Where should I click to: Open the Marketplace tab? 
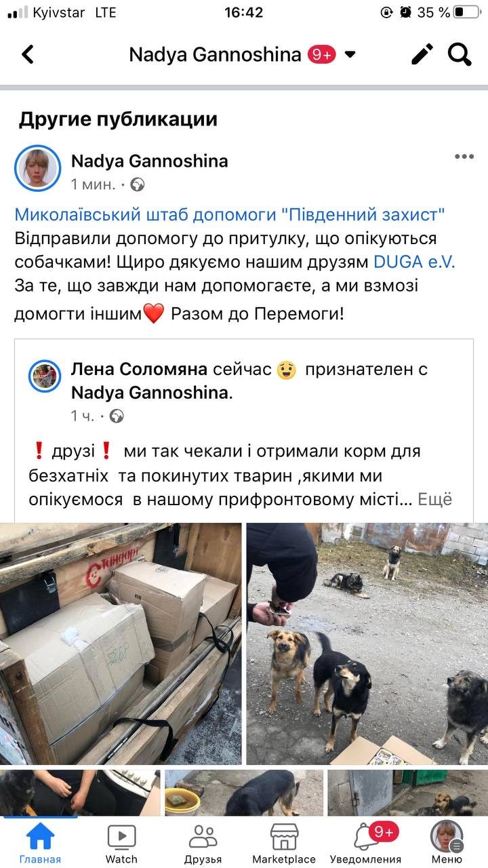(x=284, y=843)
